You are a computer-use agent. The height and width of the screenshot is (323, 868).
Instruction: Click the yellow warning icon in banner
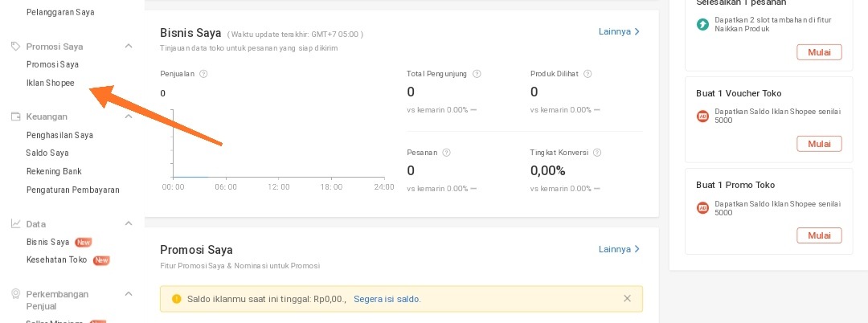(x=176, y=299)
